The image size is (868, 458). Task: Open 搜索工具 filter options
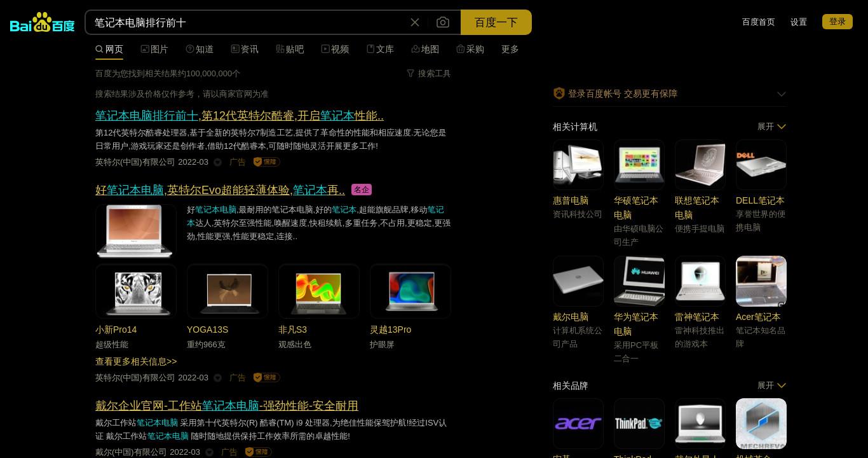coord(429,73)
